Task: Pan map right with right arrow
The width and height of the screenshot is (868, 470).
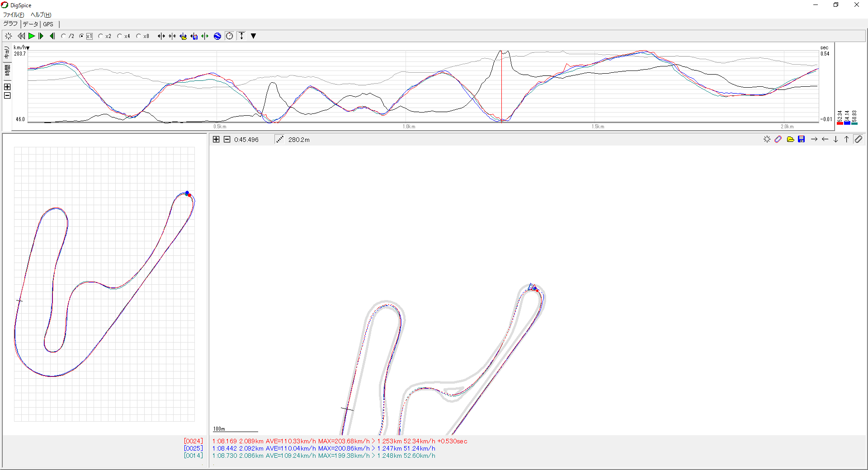Action: pos(814,139)
